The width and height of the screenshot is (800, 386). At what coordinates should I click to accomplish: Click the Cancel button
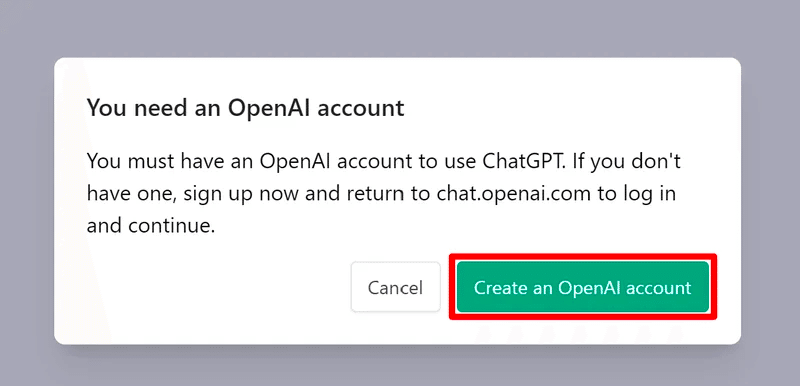(395, 287)
